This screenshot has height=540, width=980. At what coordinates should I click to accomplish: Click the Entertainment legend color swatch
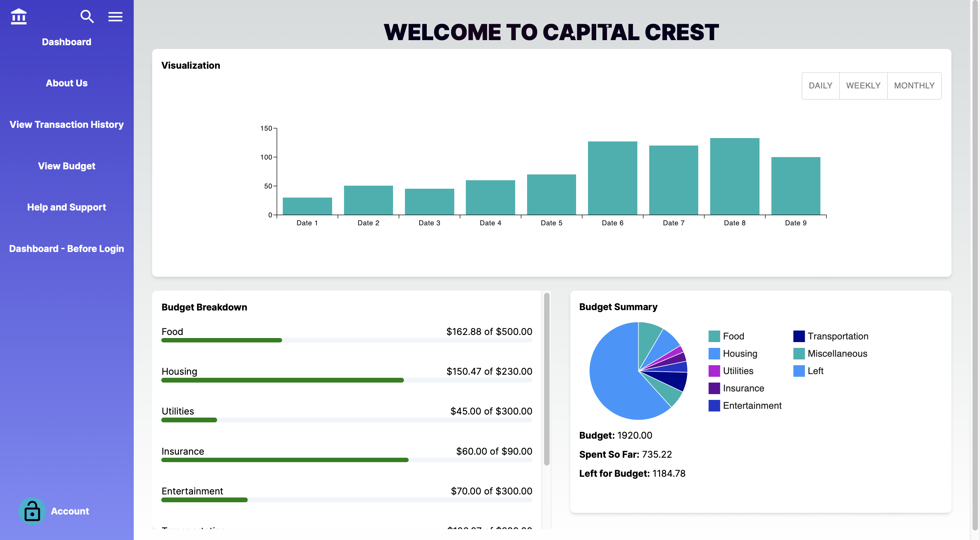pyautogui.click(x=714, y=405)
